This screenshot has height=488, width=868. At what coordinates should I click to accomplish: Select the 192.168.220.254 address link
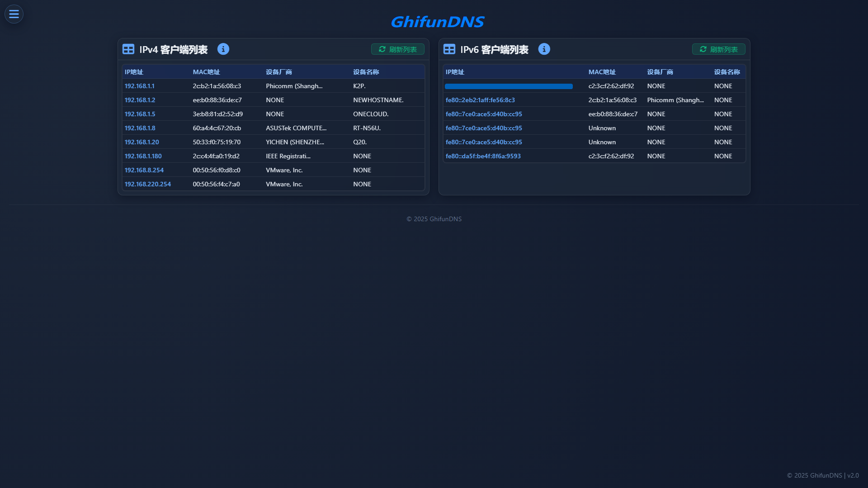pos(147,184)
